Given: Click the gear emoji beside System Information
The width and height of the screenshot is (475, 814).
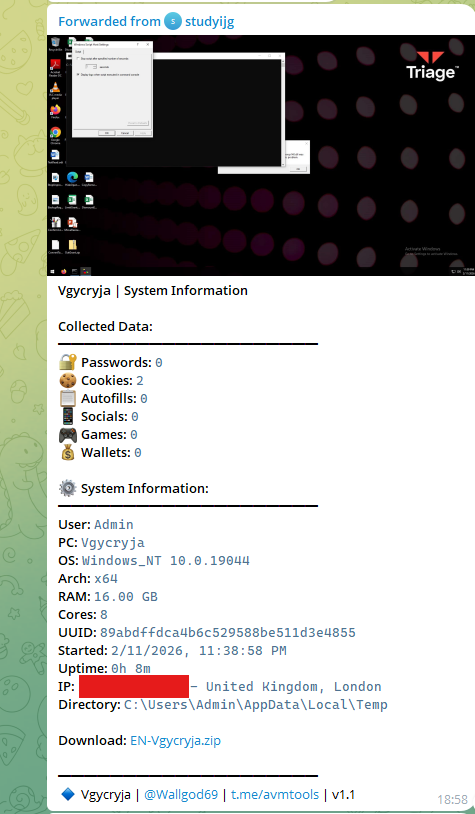Looking at the screenshot, I should (x=67, y=489).
